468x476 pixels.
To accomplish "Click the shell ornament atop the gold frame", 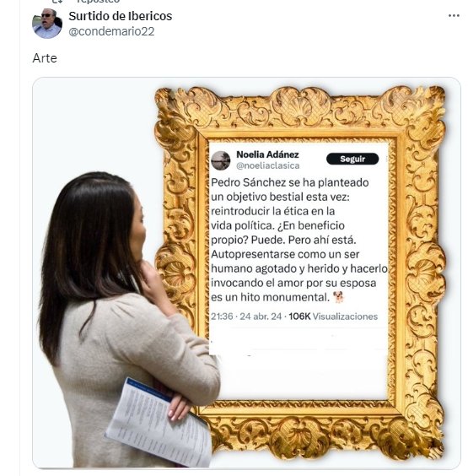I will click(x=300, y=106).
